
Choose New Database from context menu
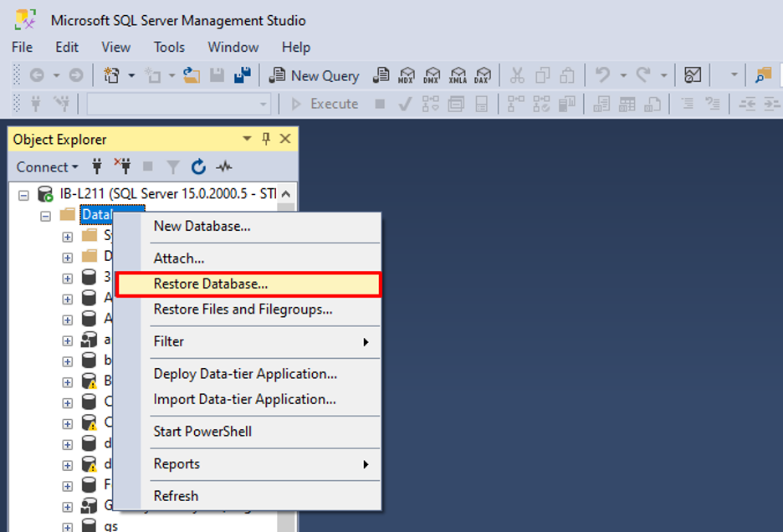point(248,227)
